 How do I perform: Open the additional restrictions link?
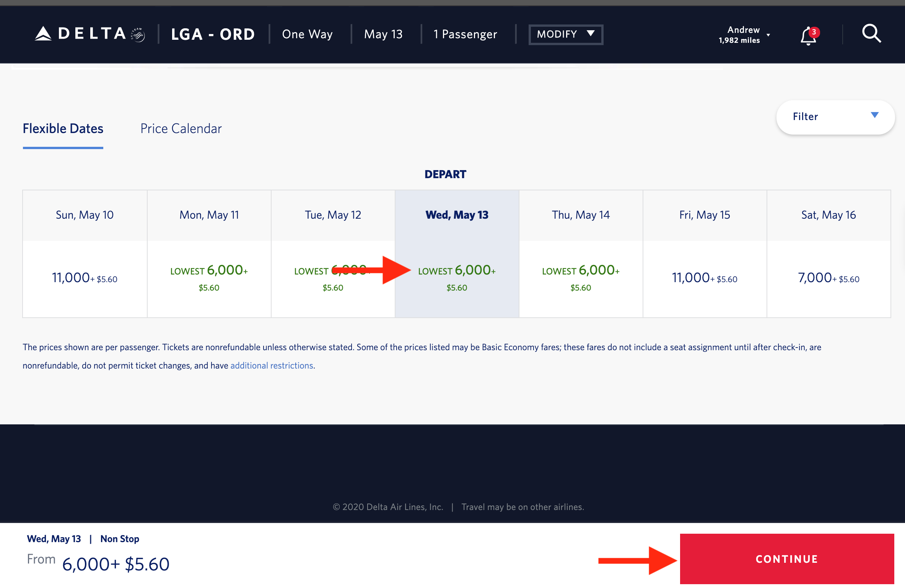coord(272,365)
